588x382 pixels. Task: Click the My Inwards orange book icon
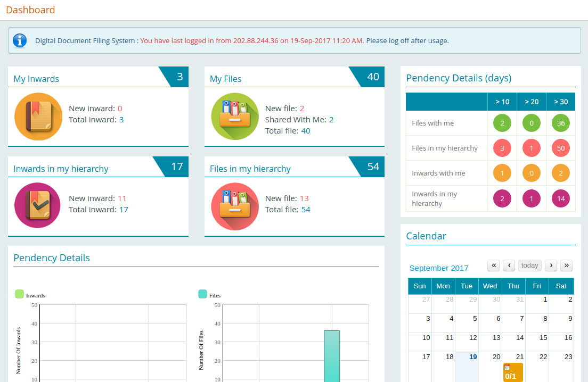pos(38,117)
